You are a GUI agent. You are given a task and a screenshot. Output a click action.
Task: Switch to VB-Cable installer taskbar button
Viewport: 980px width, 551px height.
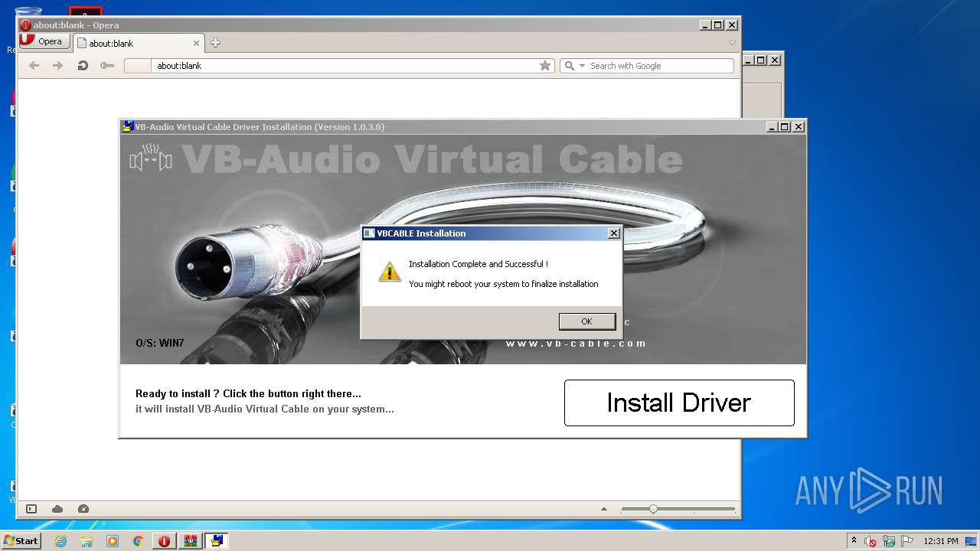217,541
